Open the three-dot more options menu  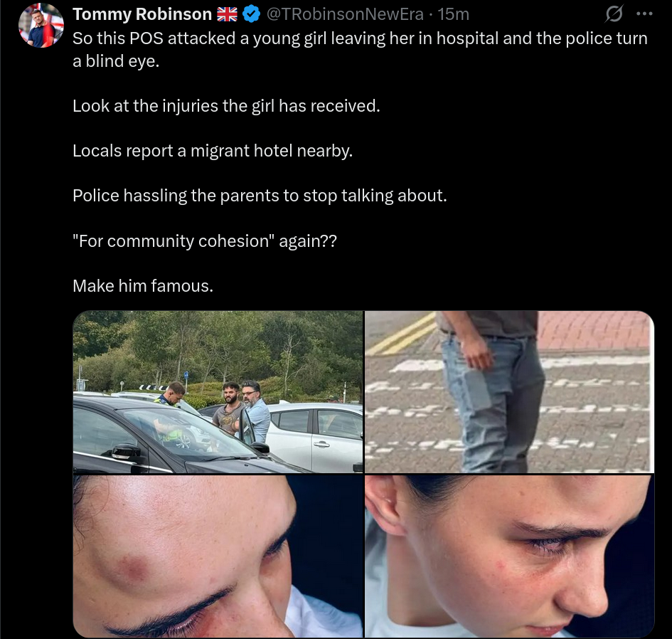tap(644, 14)
